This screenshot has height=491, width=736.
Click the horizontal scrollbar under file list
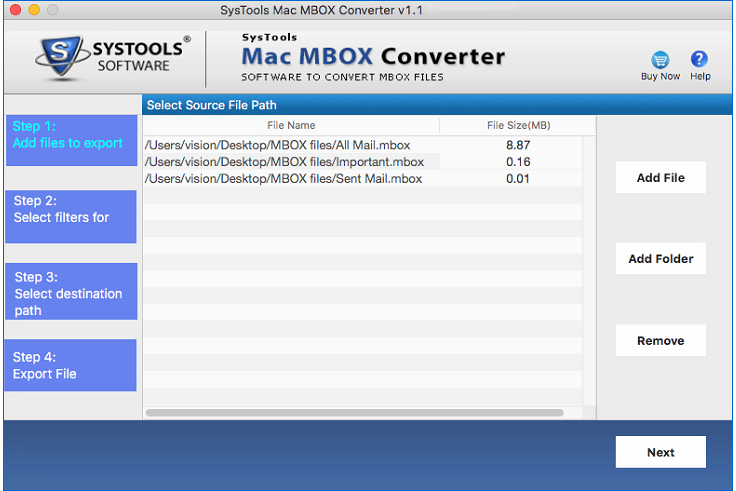[x=355, y=412]
